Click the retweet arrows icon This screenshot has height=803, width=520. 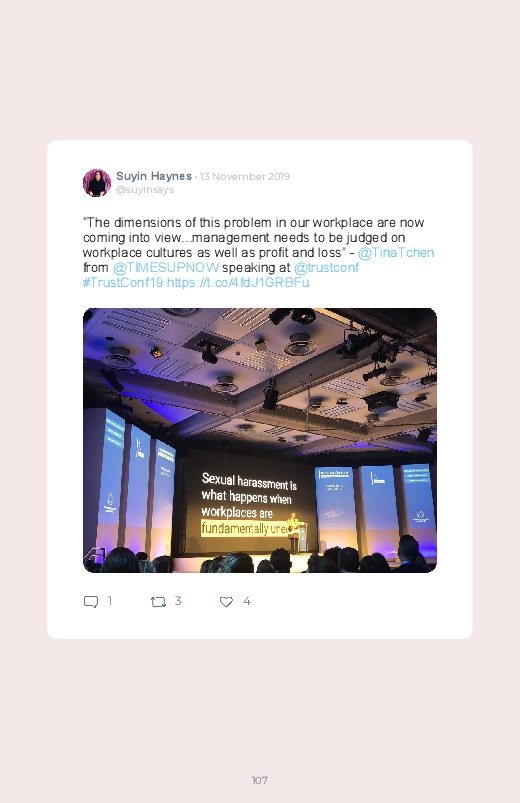[158, 602]
